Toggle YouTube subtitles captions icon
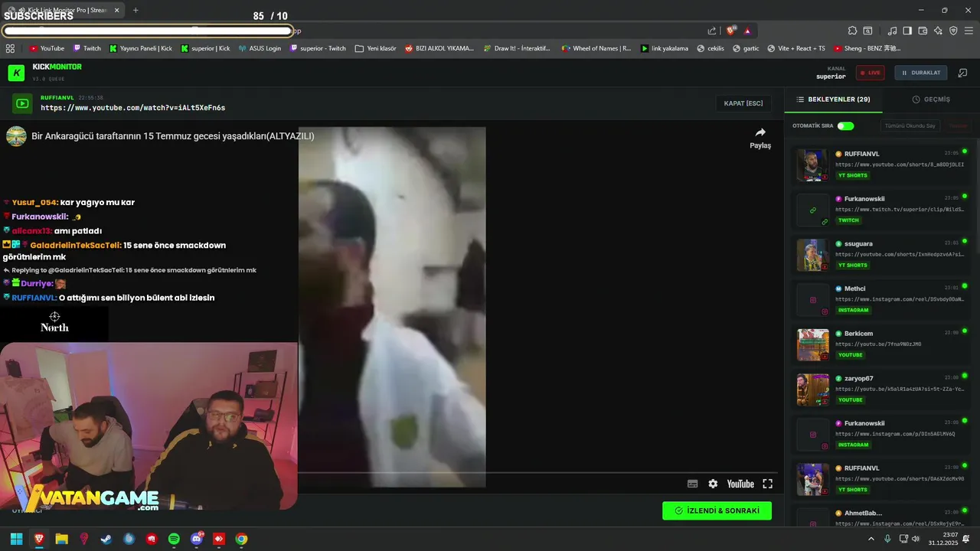980x551 pixels. (692, 484)
